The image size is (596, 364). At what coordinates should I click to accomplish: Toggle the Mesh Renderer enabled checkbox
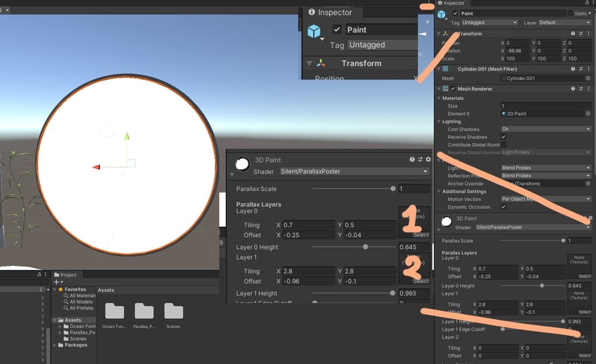point(453,89)
